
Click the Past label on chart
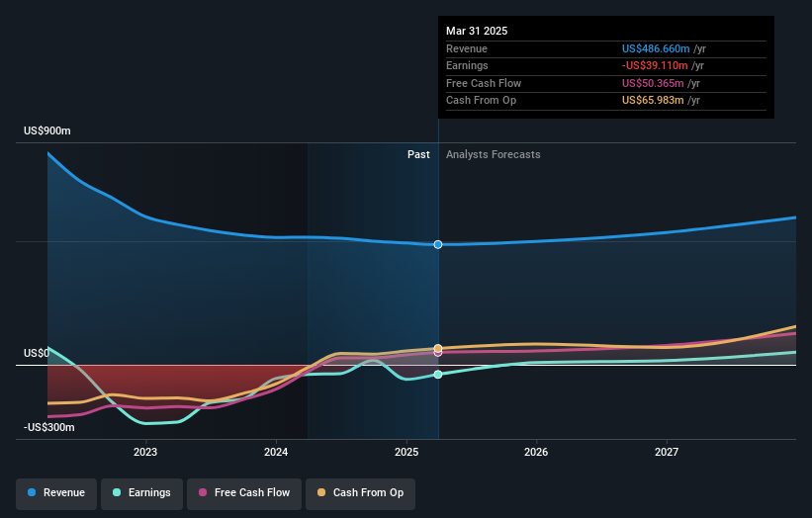point(418,154)
